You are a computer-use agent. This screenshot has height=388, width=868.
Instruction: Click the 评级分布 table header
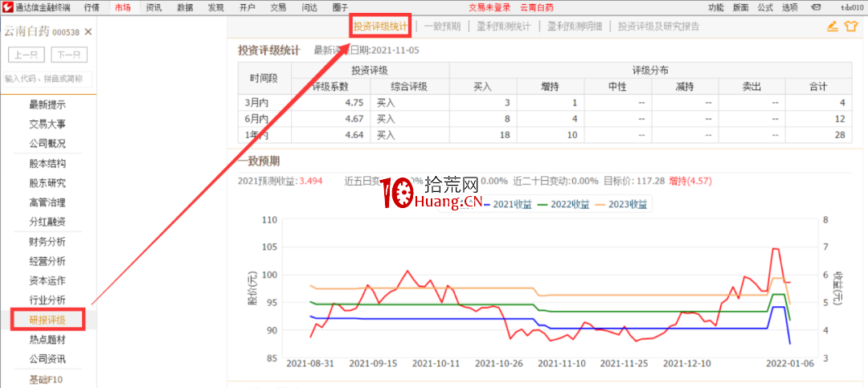click(x=650, y=71)
